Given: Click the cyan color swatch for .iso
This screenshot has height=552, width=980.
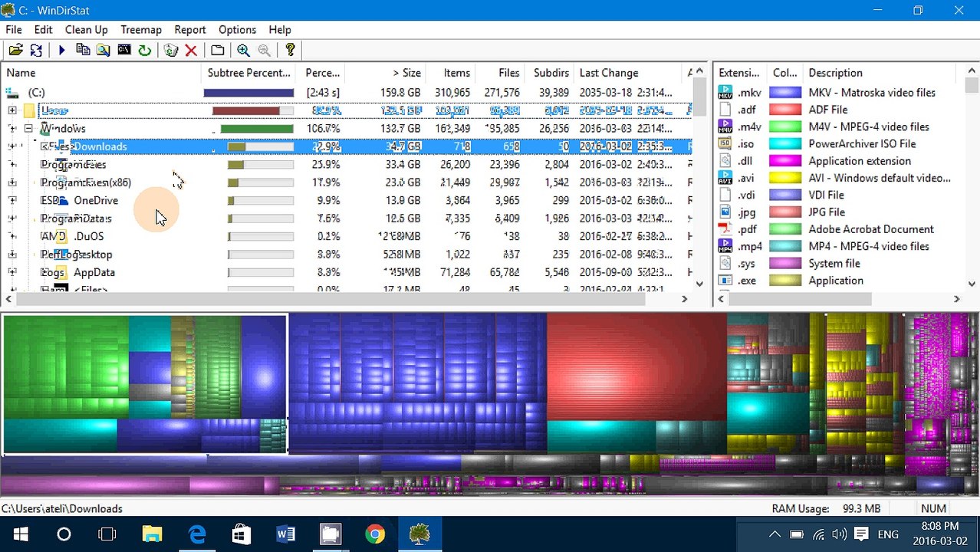Looking at the screenshot, I should point(784,143).
